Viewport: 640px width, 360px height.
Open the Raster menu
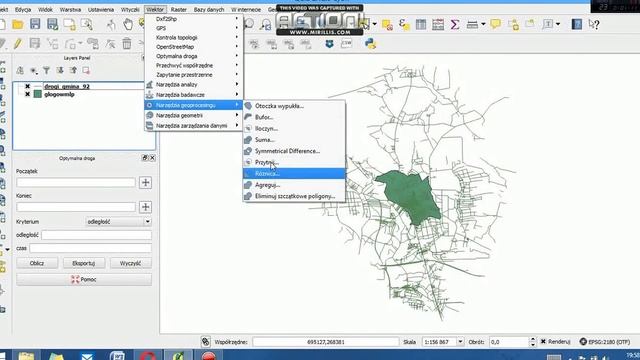(x=178, y=9)
